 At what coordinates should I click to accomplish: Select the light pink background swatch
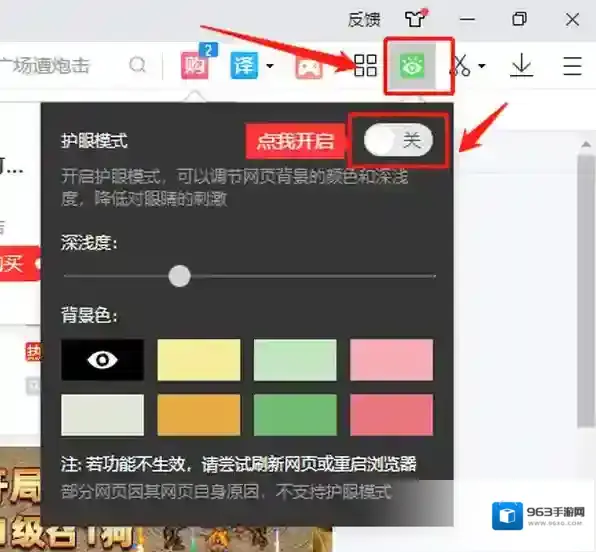tap(392, 360)
